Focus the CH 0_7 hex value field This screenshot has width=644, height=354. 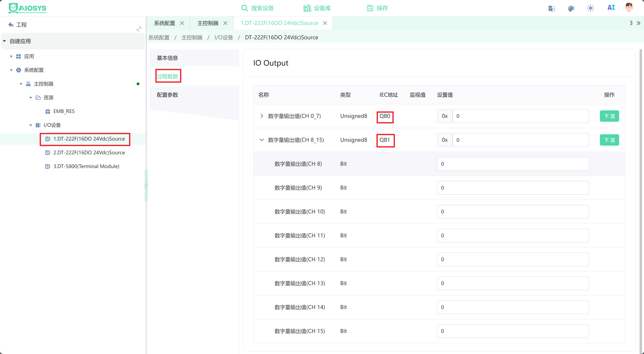(521, 116)
